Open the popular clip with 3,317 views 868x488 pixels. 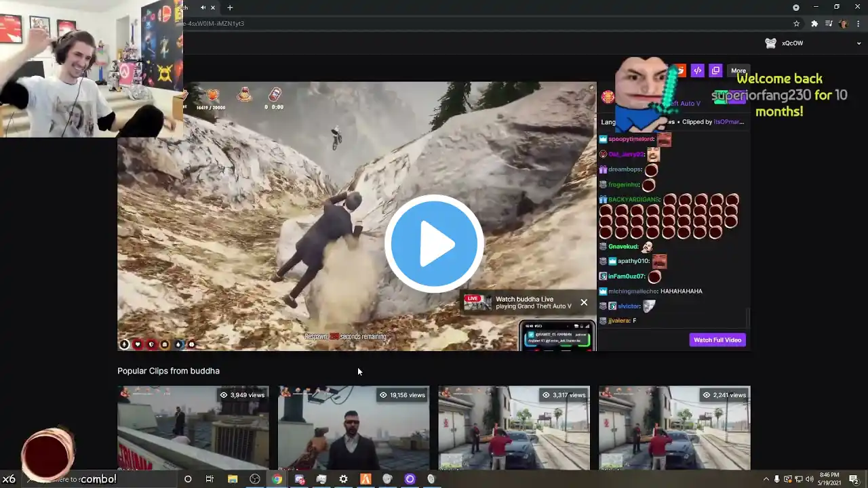(514, 428)
